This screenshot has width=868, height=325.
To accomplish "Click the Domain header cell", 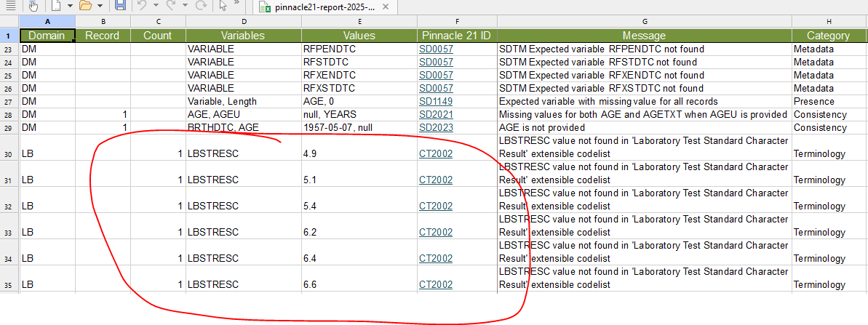I will (47, 36).
